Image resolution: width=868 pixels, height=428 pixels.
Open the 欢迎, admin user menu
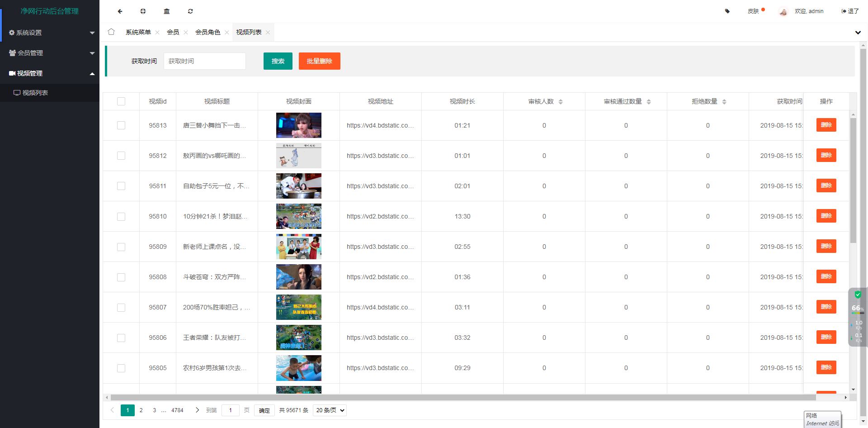click(x=809, y=11)
